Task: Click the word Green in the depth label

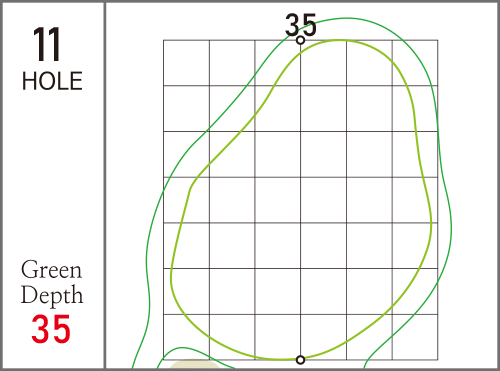Action: 51,269
